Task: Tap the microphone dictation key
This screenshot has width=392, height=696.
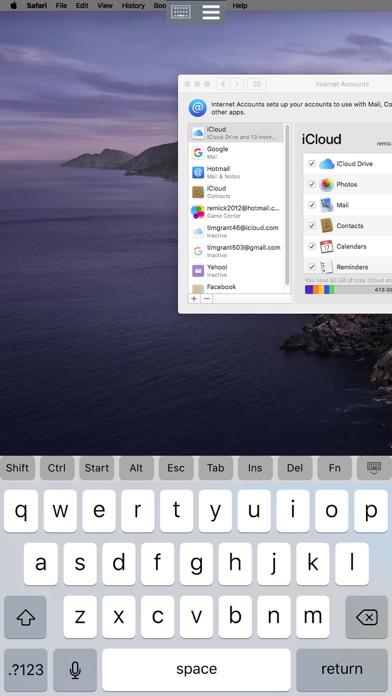Action: pyautogui.click(x=75, y=669)
